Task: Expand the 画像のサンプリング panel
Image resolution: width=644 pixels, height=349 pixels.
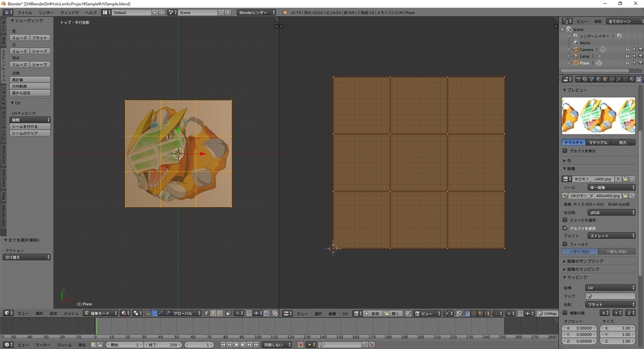Action: [583, 261]
